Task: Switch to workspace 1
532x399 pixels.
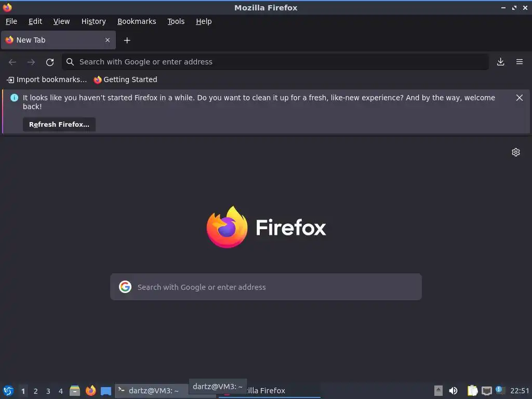Action: tap(23, 391)
